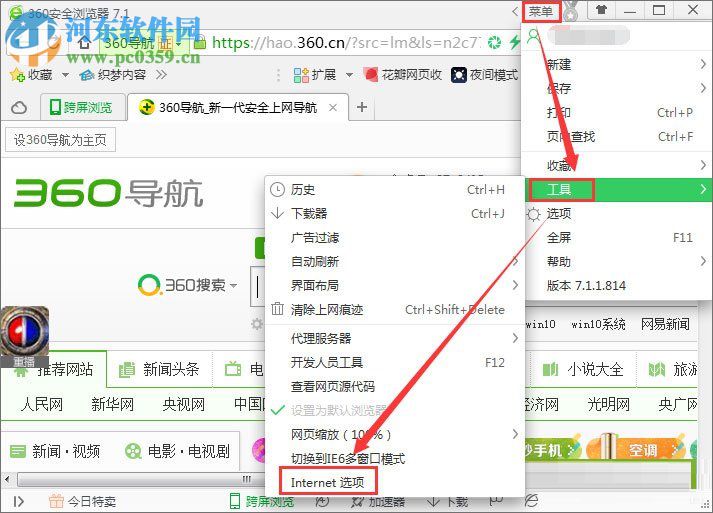This screenshot has height=513, width=713.
Task: Select 全屏 in main menu
Action: pos(619,237)
